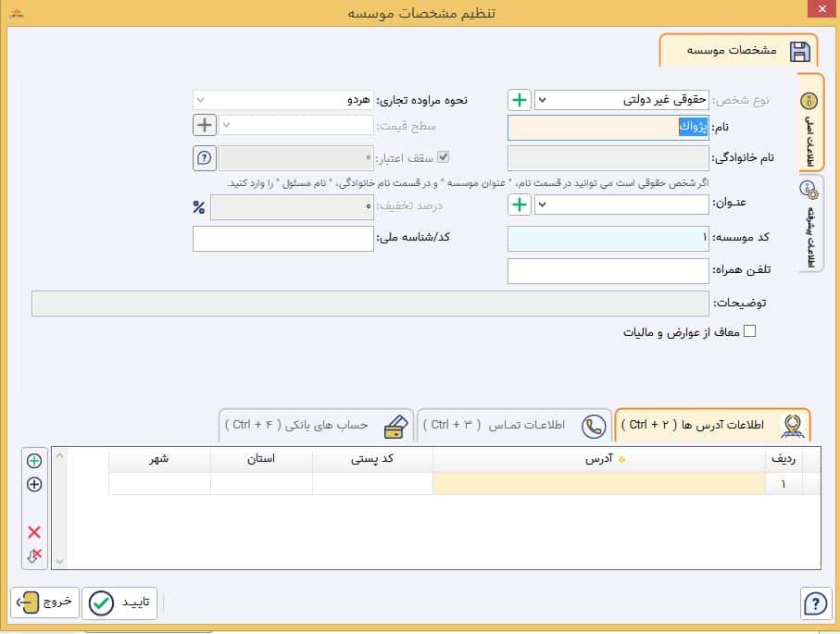
Task: Click the کد موسسه field
Action: (x=608, y=239)
